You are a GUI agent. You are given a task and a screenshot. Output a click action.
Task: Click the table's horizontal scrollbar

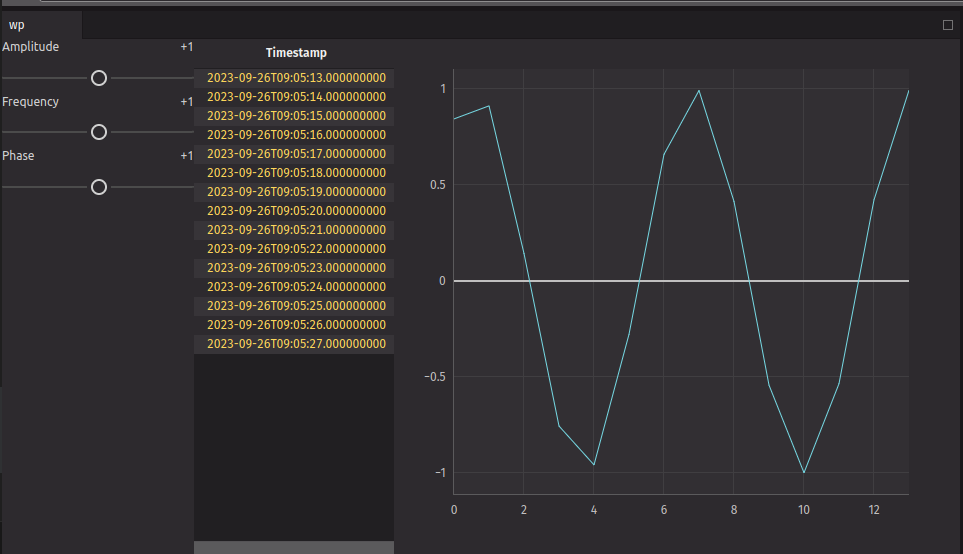(294, 547)
